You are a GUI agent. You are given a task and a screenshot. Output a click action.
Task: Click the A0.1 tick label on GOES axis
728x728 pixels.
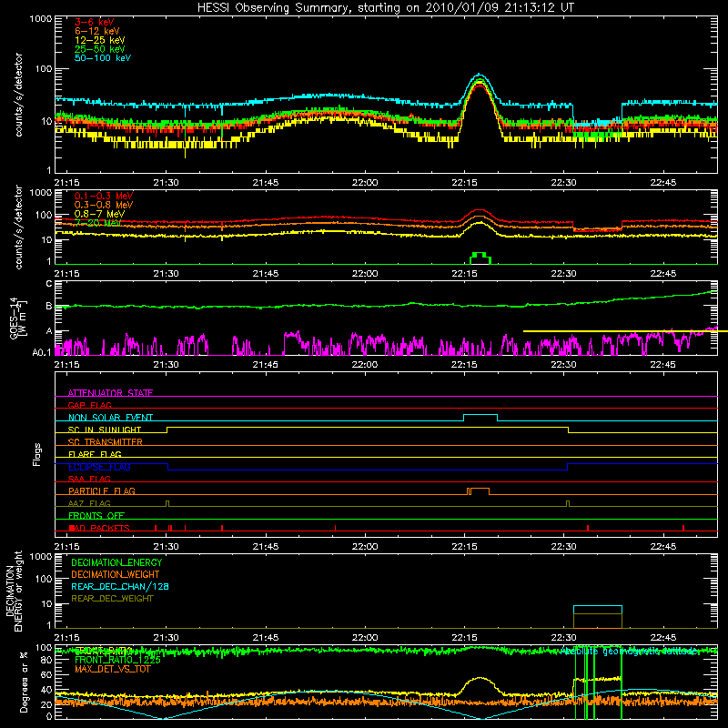pos(42,353)
